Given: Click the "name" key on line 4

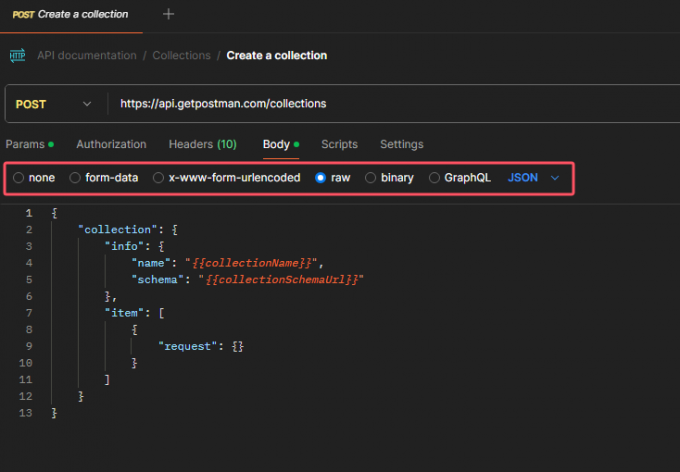Looking at the screenshot, I should coord(150,263).
